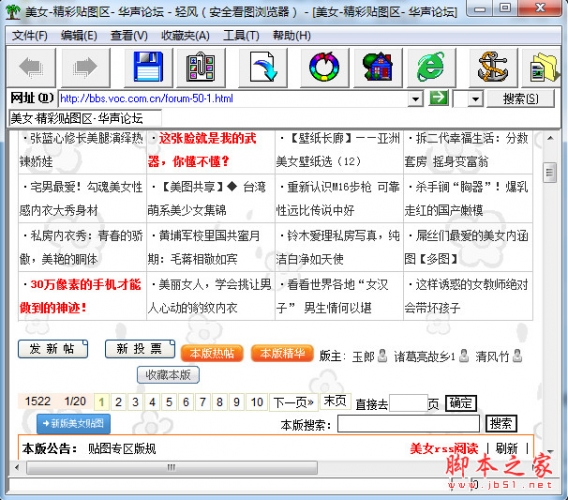Click the 本版搜索 text field
568x500 pixels.
(408, 424)
